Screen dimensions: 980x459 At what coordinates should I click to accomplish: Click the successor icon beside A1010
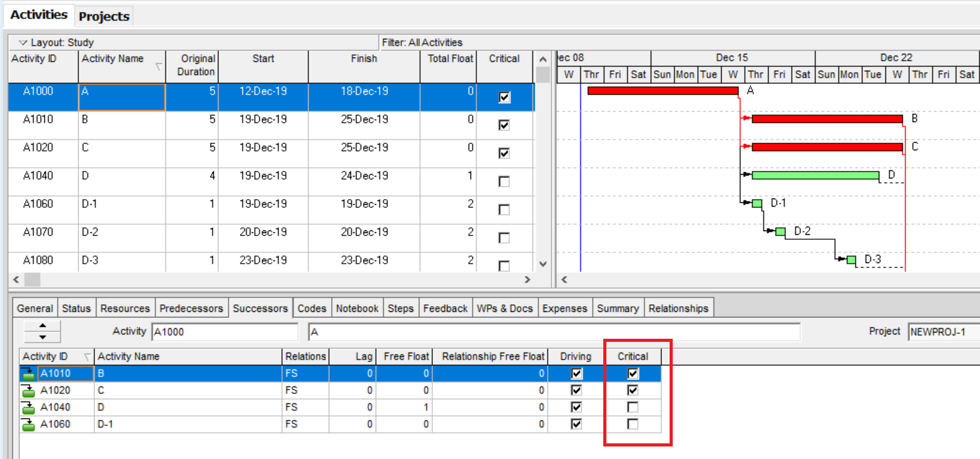click(x=29, y=374)
